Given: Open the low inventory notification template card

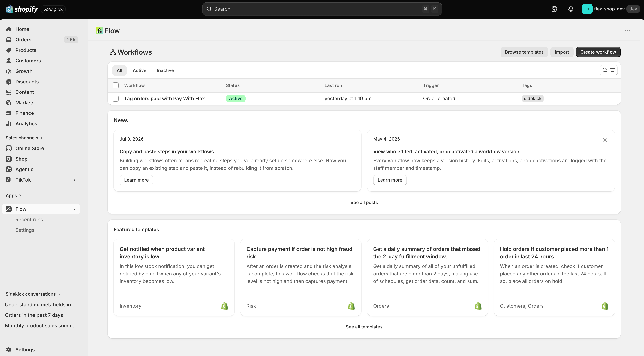Looking at the screenshot, I should pyautogui.click(x=174, y=277).
